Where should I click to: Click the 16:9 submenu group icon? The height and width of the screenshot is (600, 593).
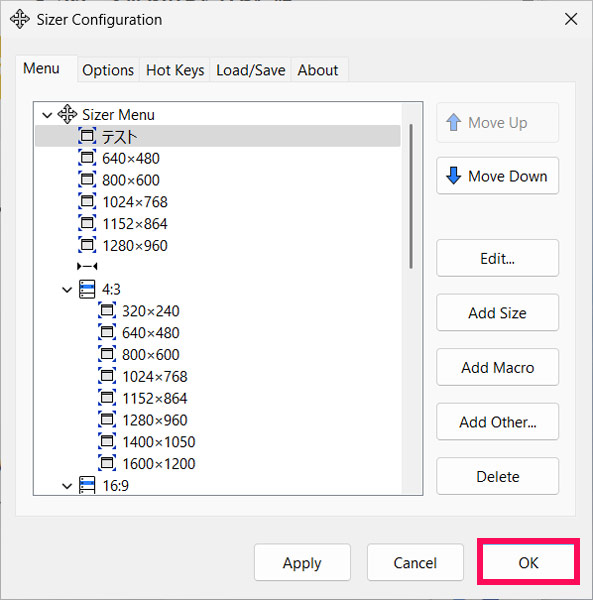87,485
